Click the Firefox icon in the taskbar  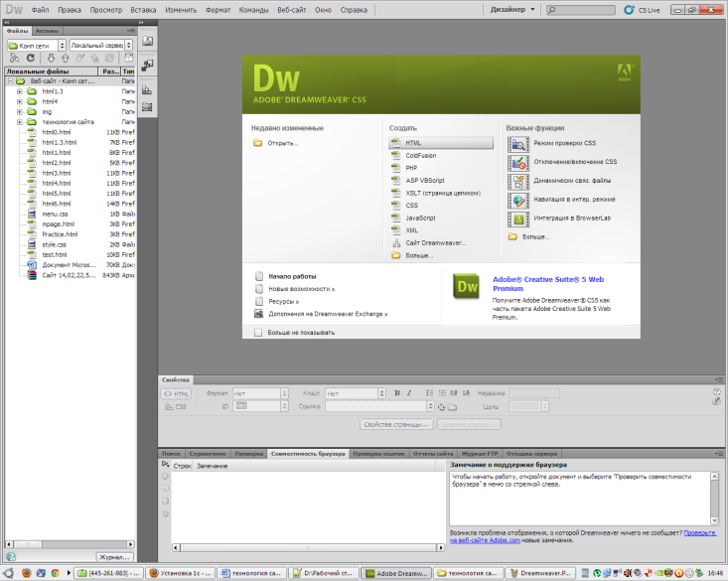27,573
